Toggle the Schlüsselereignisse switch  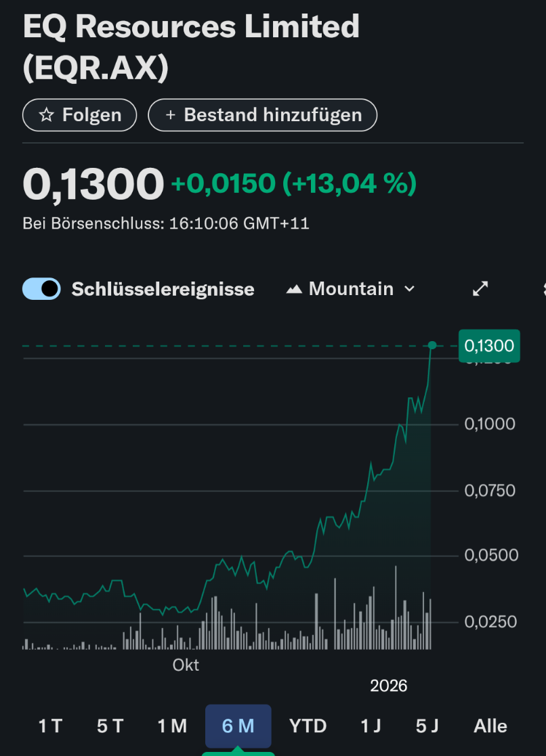[42, 289]
